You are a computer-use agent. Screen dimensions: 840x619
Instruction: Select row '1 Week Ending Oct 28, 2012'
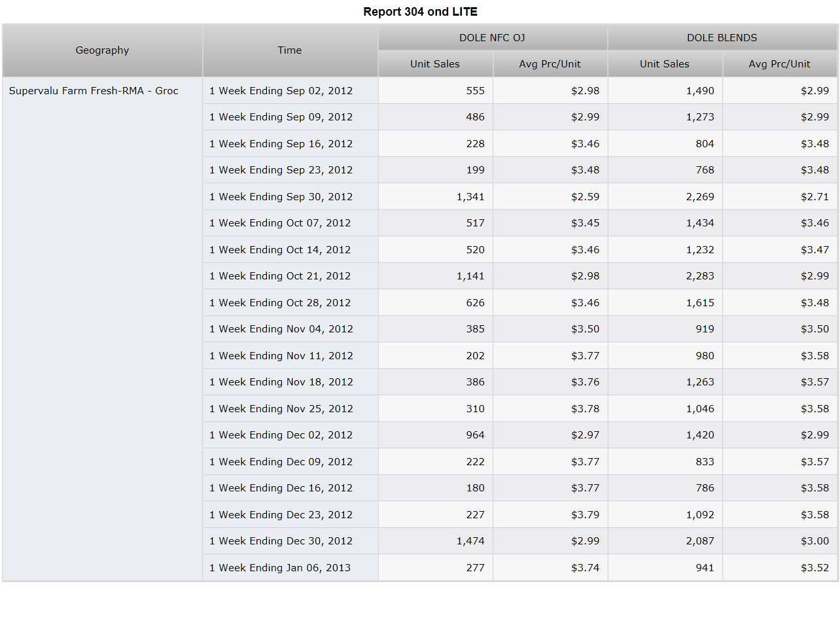290,302
